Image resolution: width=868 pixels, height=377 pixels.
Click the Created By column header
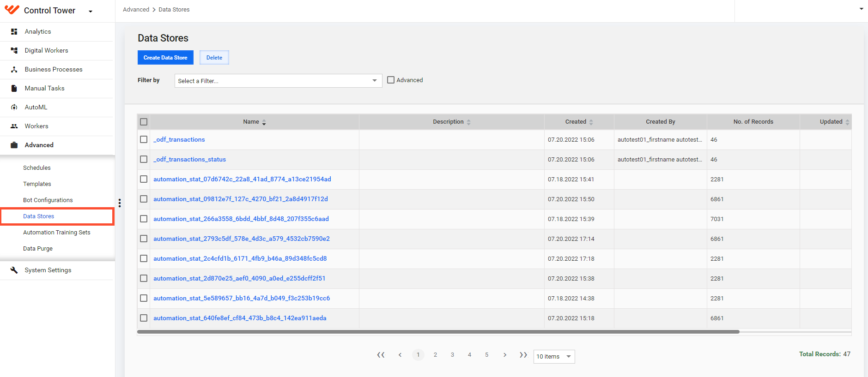[660, 122]
